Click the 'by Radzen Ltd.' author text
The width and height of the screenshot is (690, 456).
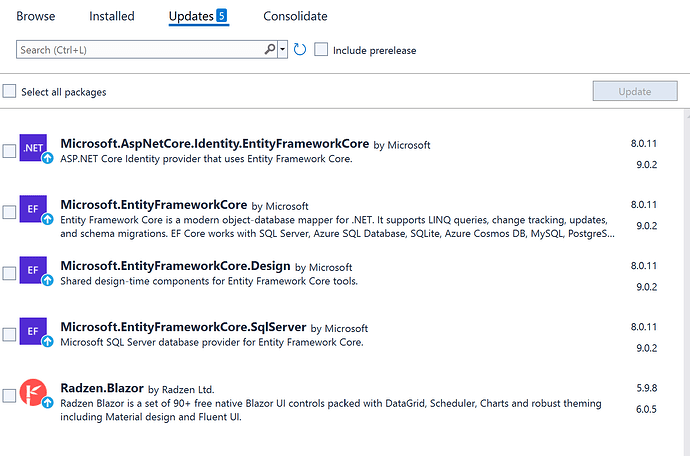(x=181, y=390)
